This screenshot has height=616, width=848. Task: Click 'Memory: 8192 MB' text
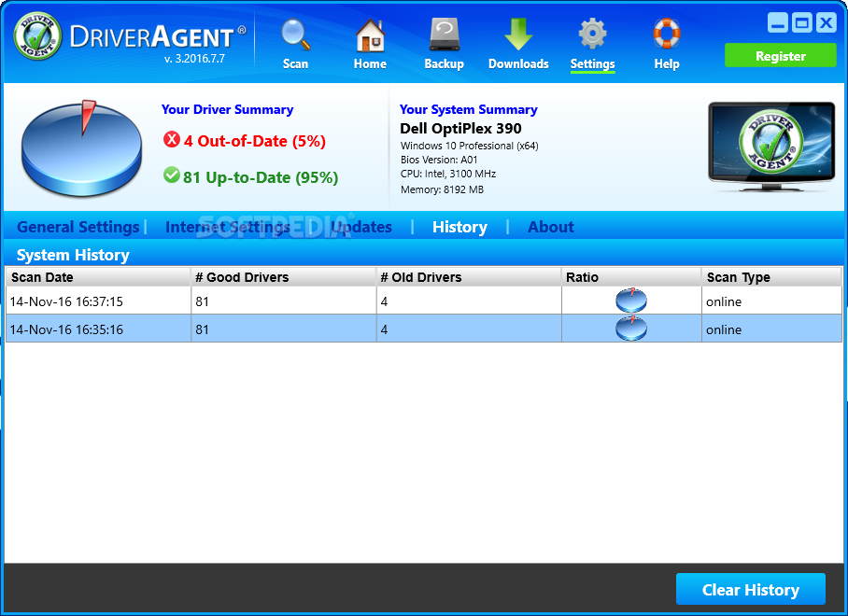coord(442,189)
